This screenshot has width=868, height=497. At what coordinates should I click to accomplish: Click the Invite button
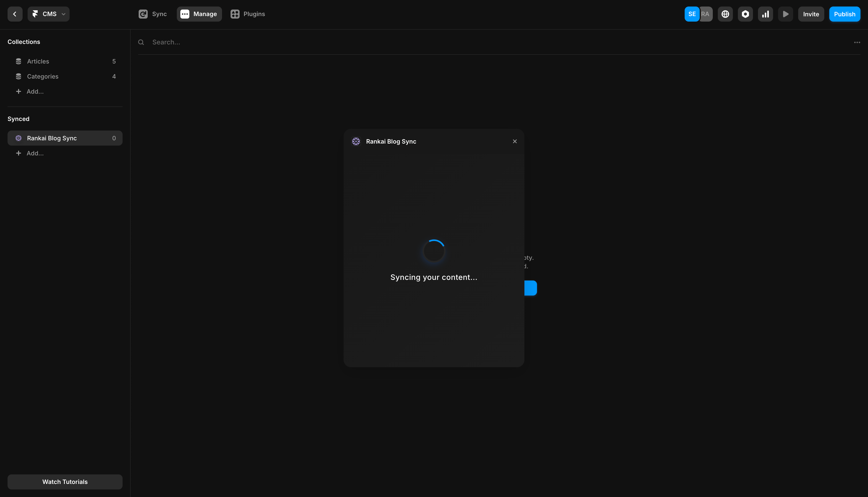(x=811, y=14)
